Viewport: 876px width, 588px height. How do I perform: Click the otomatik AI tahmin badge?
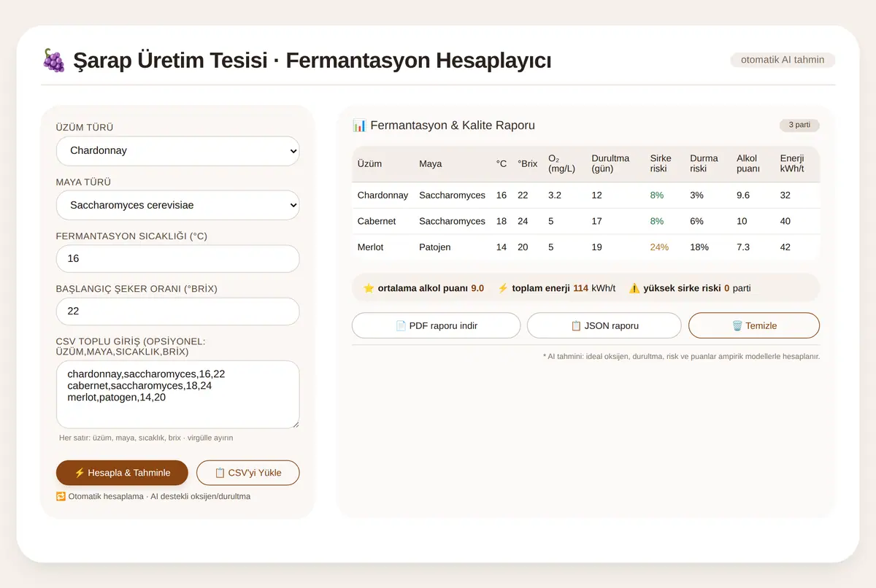tap(783, 60)
